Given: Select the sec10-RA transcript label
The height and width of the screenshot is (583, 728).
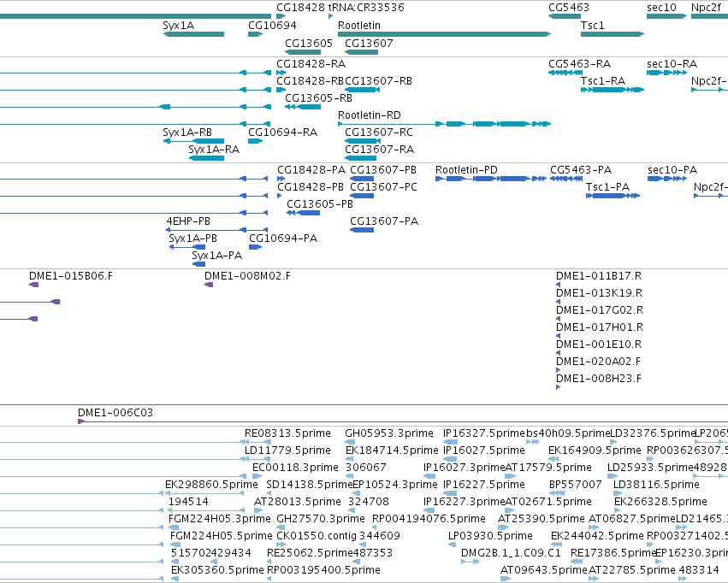Looking at the screenshot, I should (x=672, y=64).
